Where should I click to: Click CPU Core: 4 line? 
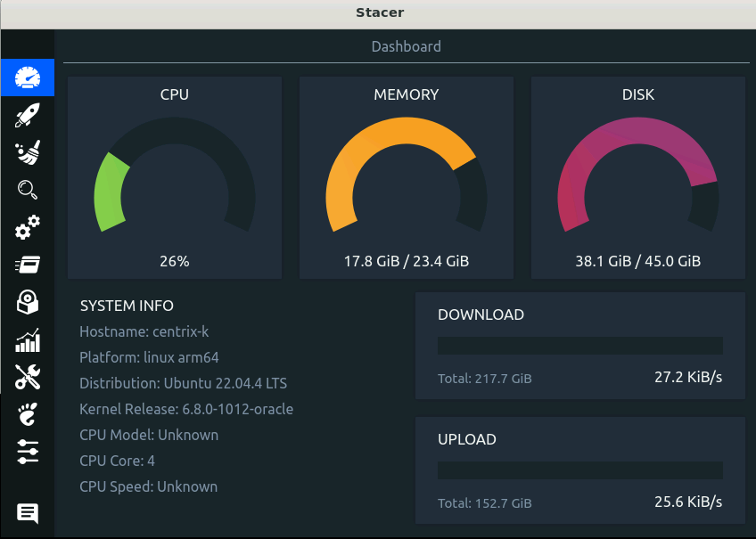[x=117, y=461]
